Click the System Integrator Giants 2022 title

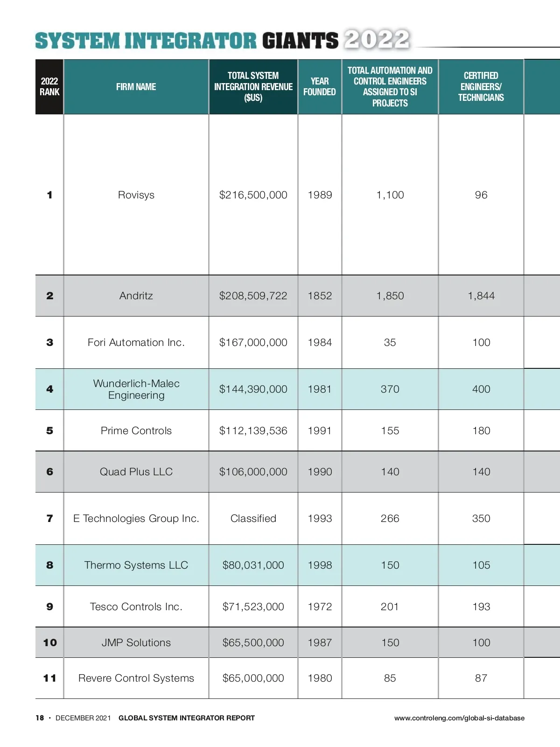pyautogui.click(x=222, y=41)
